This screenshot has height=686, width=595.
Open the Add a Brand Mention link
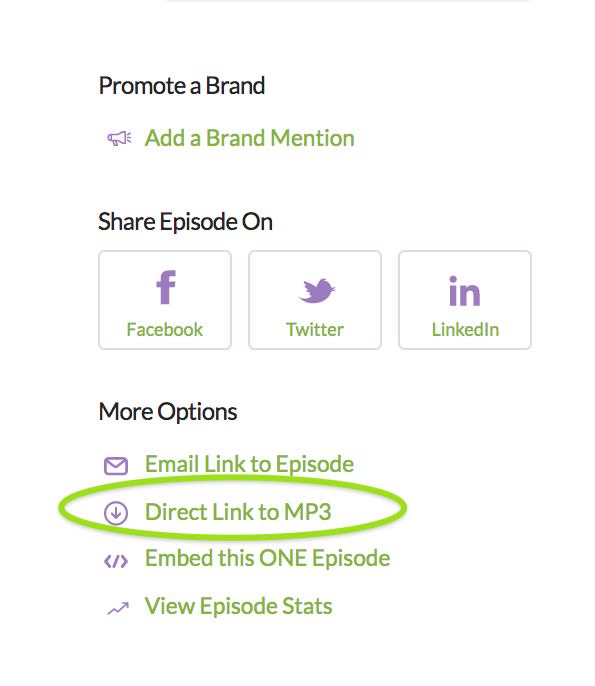(249, 138)
